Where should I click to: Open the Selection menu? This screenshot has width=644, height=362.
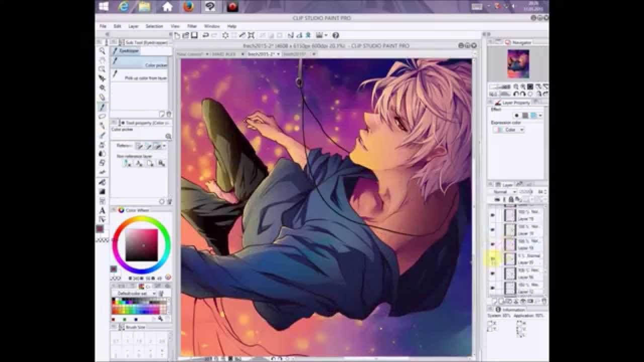154,26
